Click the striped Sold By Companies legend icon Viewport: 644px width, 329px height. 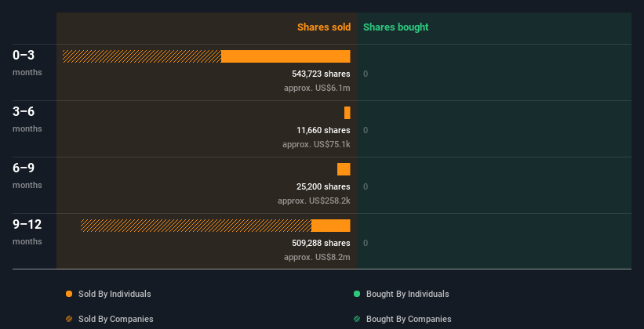click(x=69, y=320)
